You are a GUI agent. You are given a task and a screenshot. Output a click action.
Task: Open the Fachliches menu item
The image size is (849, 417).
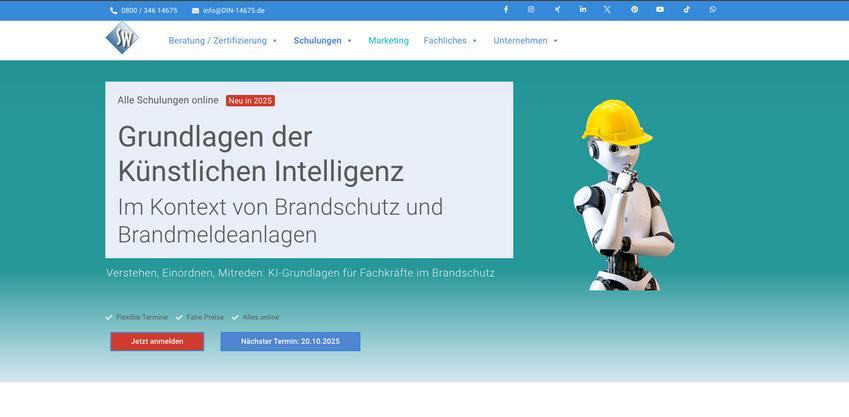[x=445, y=41]
